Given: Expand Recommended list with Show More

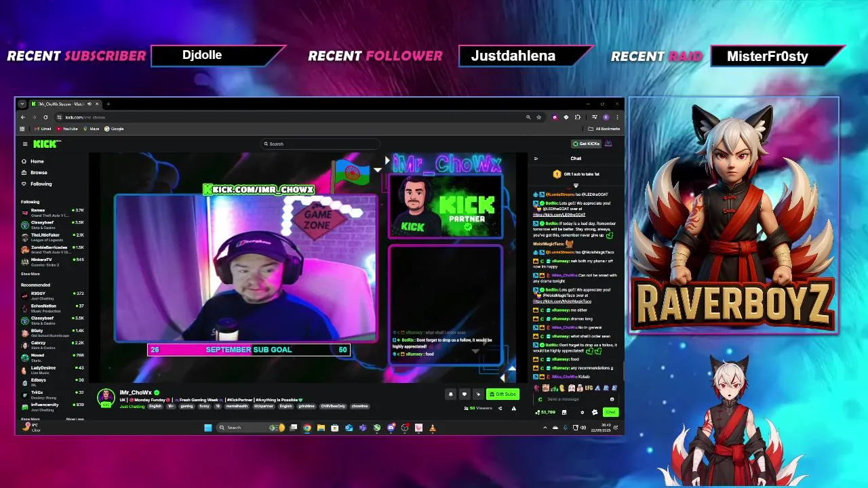Looking at the screenshot, I should click(30, 419).
